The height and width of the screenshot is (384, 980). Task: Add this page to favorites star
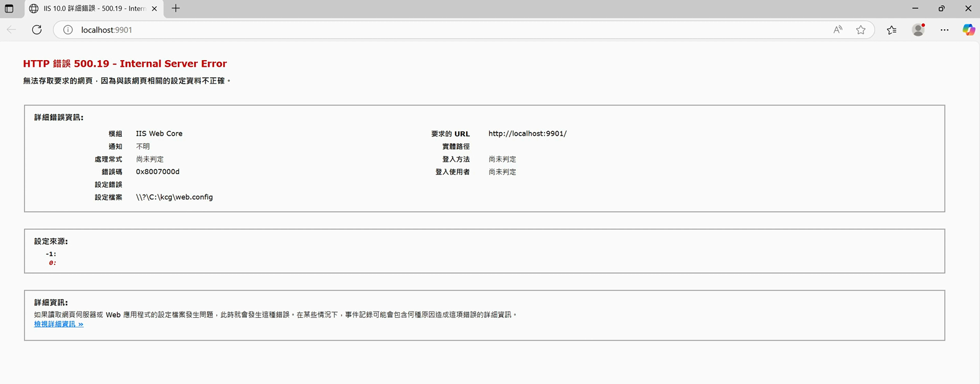click(860, 30)
